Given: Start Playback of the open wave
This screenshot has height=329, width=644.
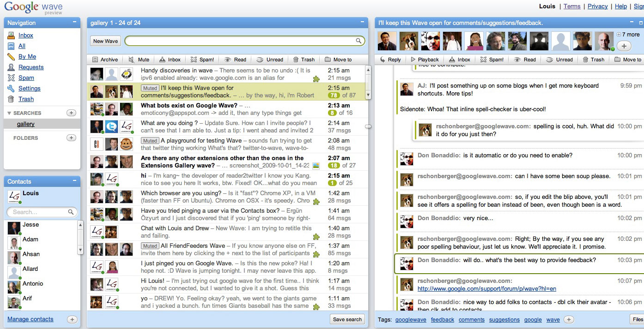Looking at the screenshot, I should tap(425, 60).
